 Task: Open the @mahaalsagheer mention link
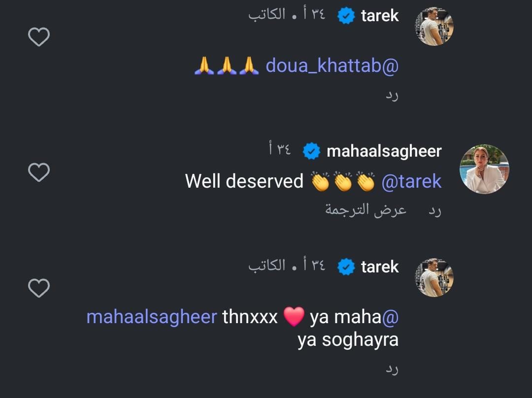tap(152, 317)
